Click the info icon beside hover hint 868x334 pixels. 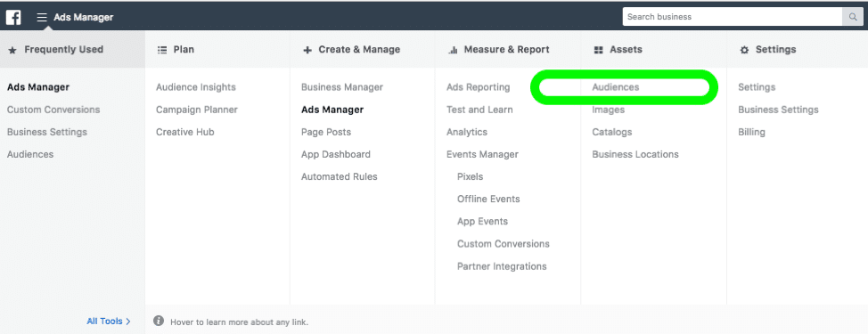click(x=159, y=321)
